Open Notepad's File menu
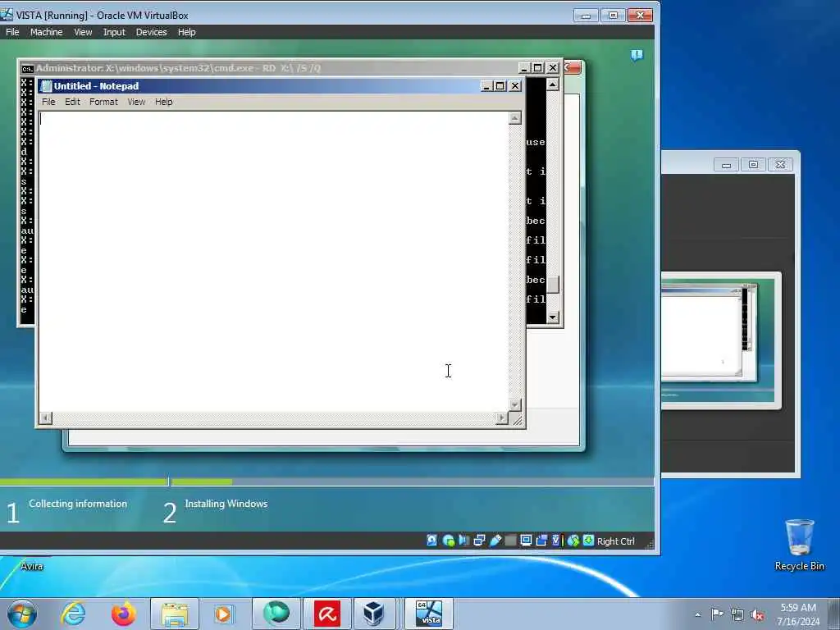Viewport: 840px width, 630px height. click(48, 102)
